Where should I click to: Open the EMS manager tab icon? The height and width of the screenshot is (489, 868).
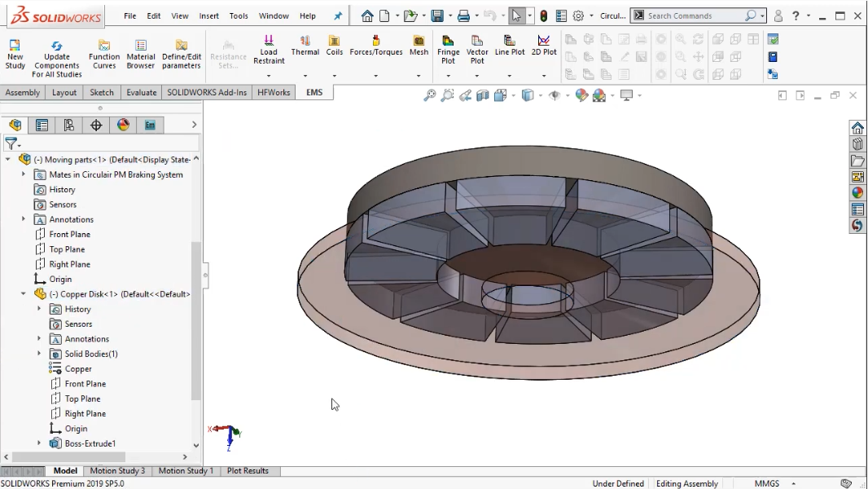pos(150,126)
